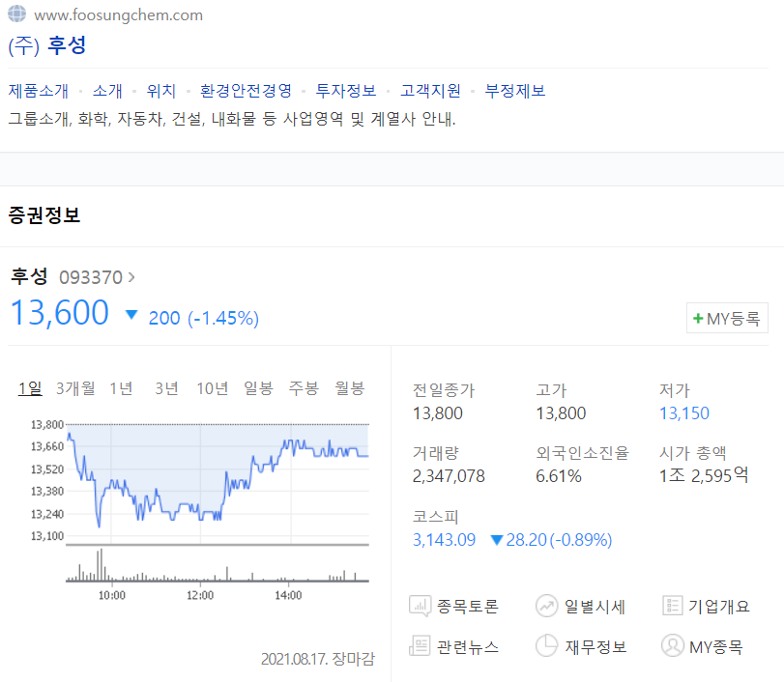Open the 재무정보 text link
The height and width of the screenshot is (682, 784).
(x=596, y=646)
